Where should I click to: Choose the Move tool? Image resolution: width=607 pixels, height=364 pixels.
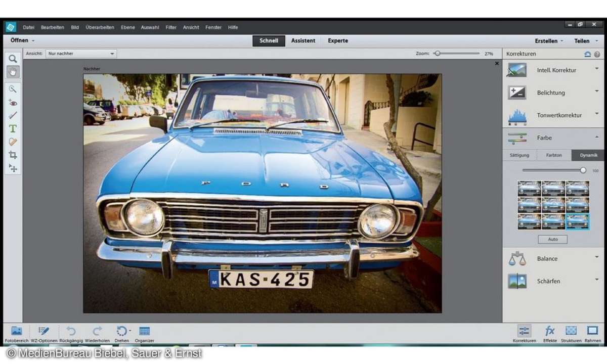tap(13, 168)
